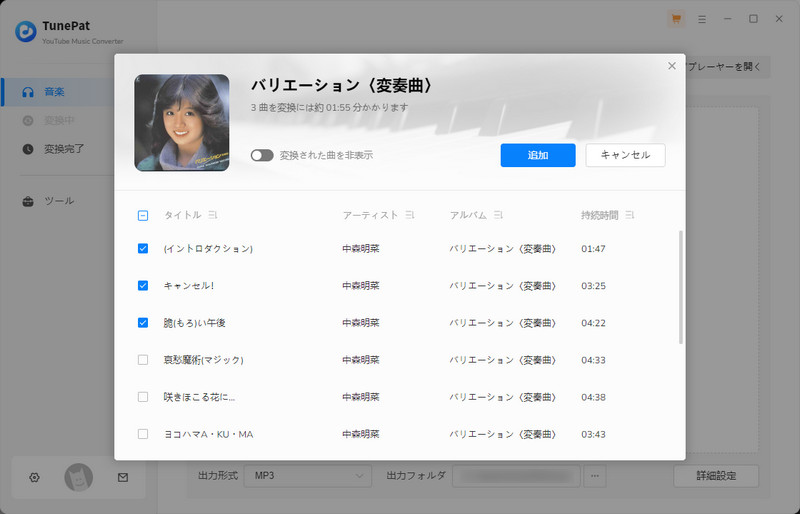Click the 3 曲を変換には約 01:55 text
The image size is (800, 514).
pyautogui.click(x=330, y=108)
